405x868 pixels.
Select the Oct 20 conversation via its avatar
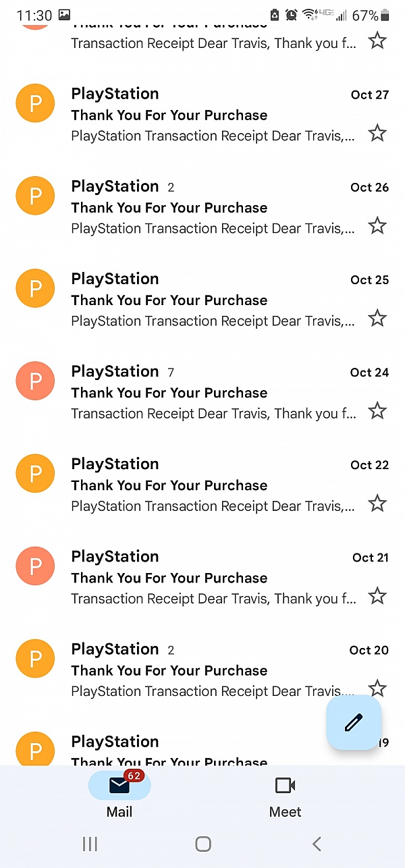(35, 658)
